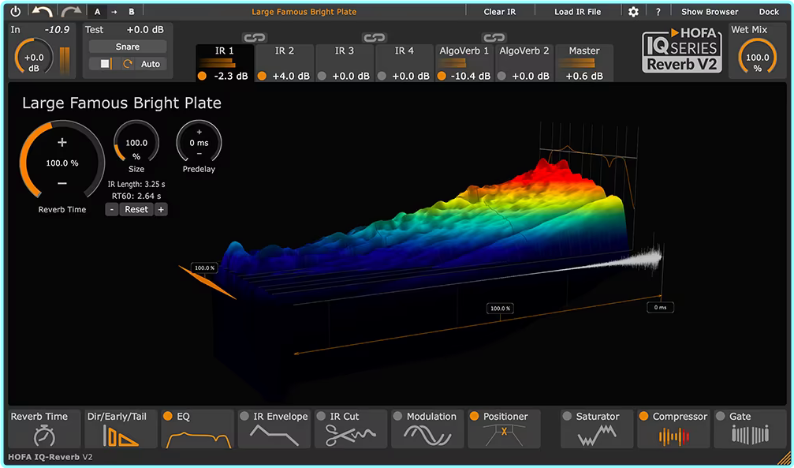Click the HOFA IQ Series Reverb V2 logo
This screenshot has width=794, height=468.
[x=682, y=50]
